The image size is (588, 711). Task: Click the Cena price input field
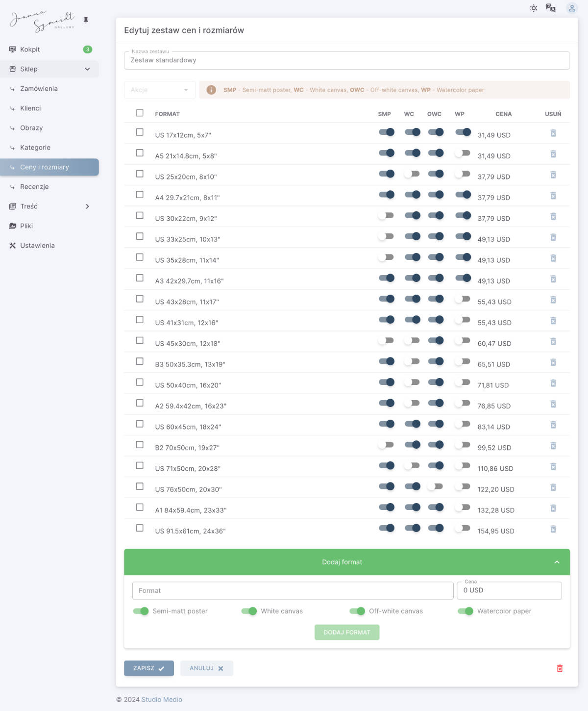[509, 590]
